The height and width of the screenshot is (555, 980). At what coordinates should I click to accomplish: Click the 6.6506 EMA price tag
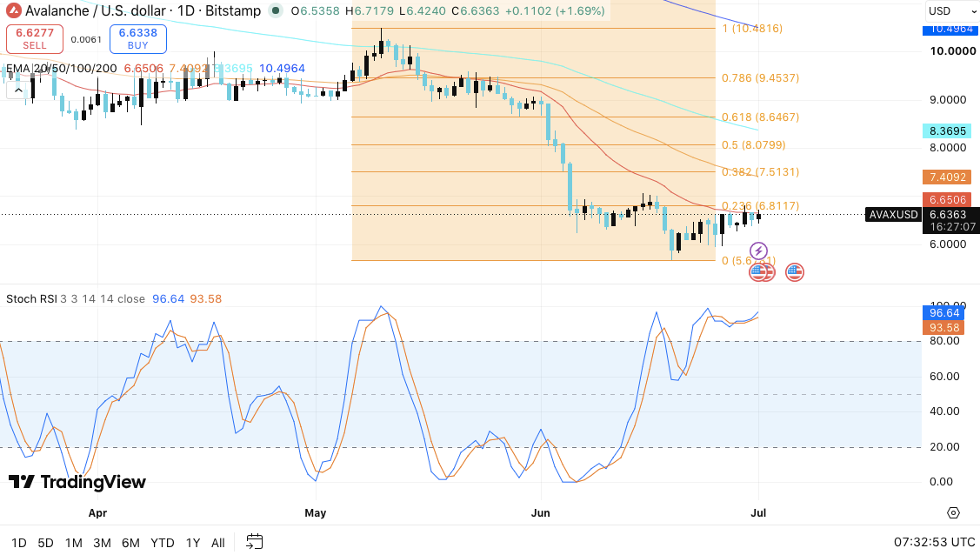point(948,199)
